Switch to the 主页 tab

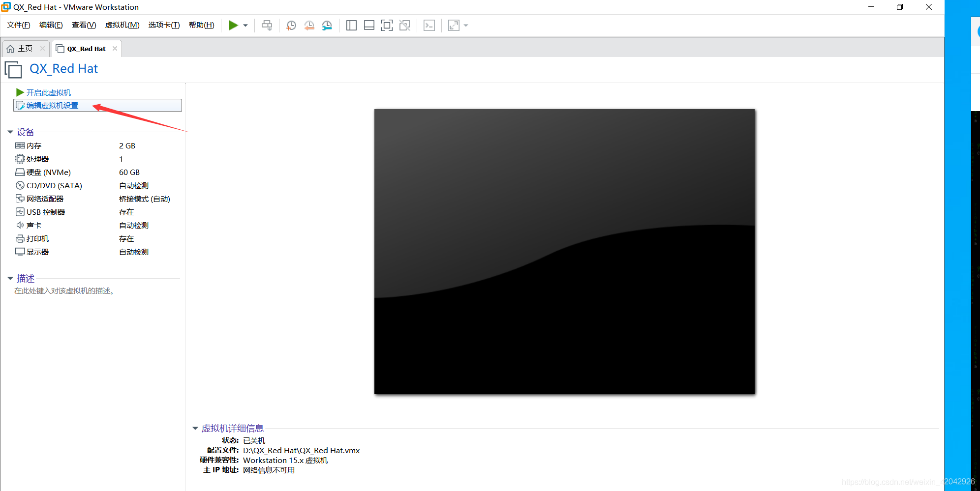pos(25,49)
